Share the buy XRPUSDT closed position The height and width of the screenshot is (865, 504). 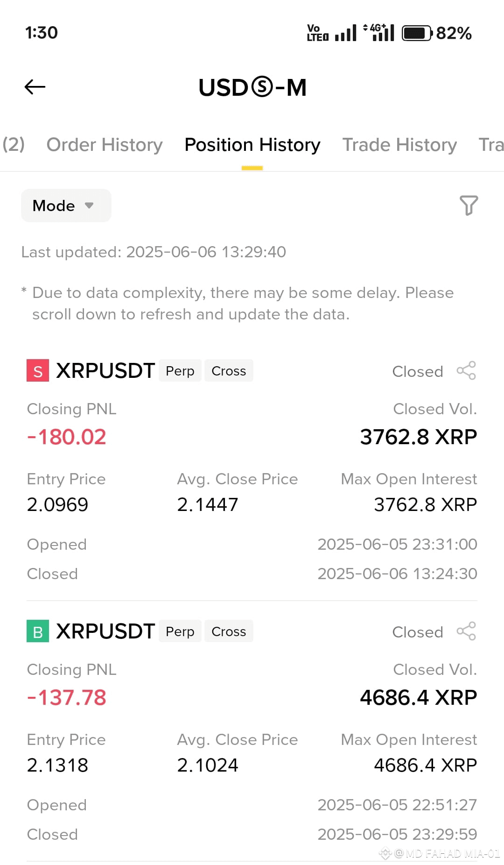[x=466, y=631]
